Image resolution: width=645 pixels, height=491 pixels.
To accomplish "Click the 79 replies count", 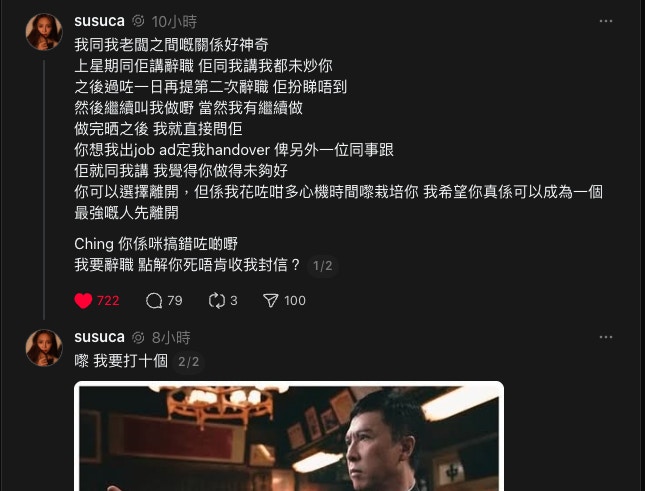I will coord(175,301).
